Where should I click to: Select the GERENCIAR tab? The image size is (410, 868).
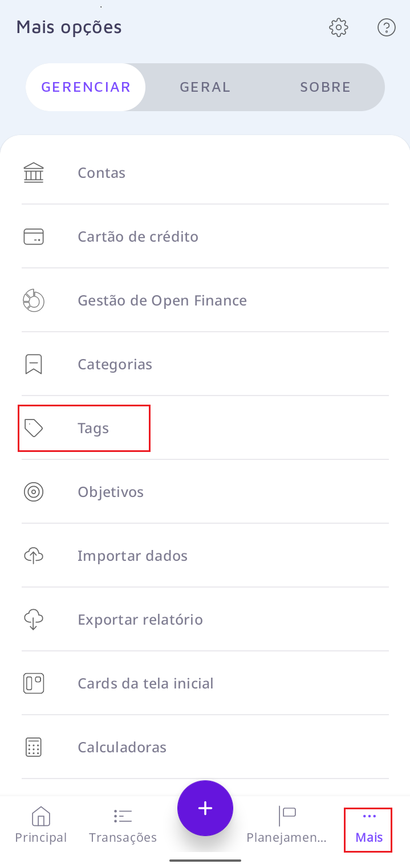[86, 87]
